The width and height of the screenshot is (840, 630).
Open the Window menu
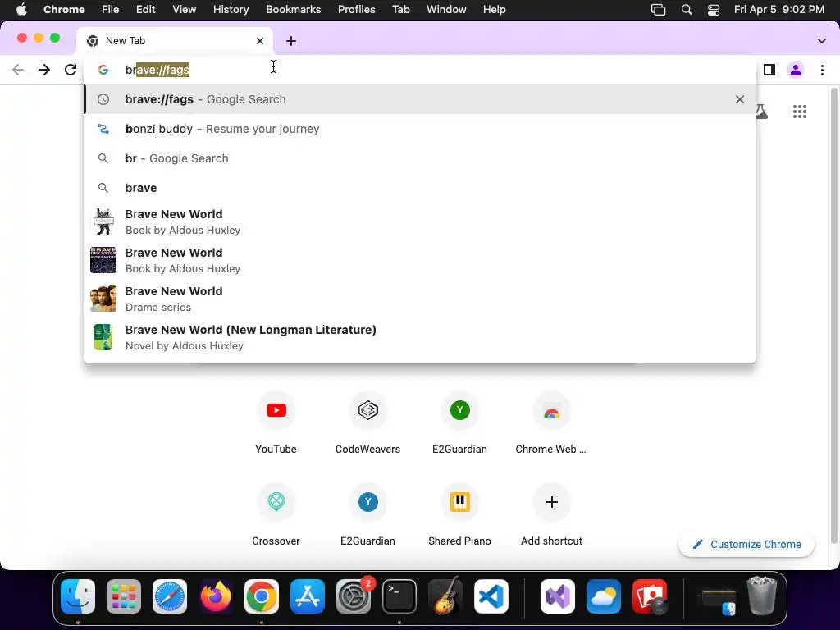tap(446, 10)
